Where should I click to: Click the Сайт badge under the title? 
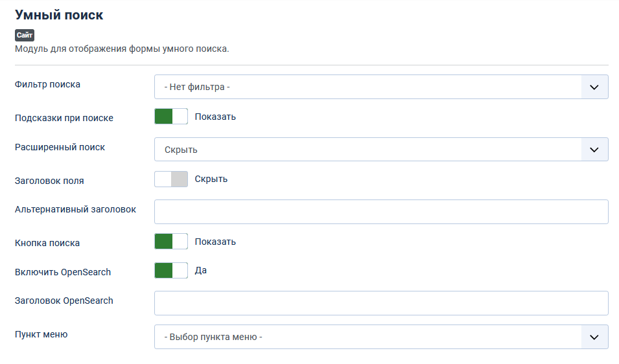(25, 35)
